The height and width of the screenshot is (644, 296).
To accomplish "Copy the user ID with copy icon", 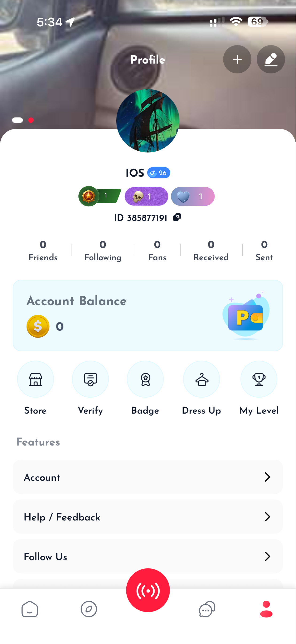I will pyautogui.click(x=177, y=217).
